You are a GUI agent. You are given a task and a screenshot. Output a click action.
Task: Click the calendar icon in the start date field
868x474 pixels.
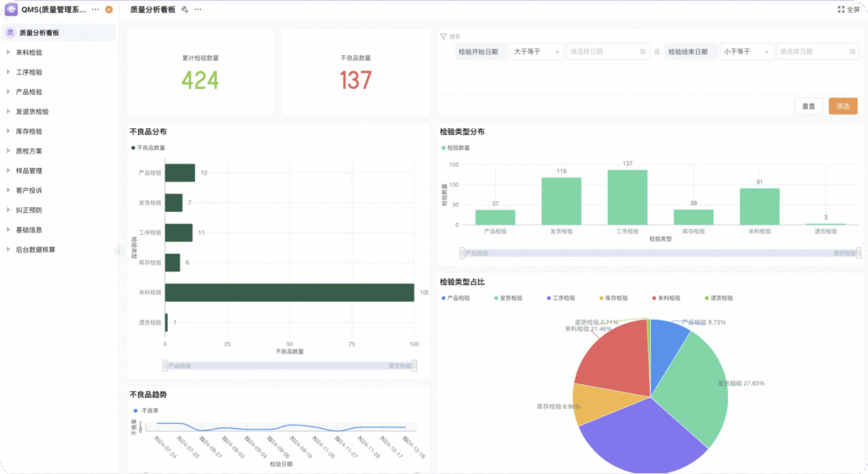(x=643, y=52)
